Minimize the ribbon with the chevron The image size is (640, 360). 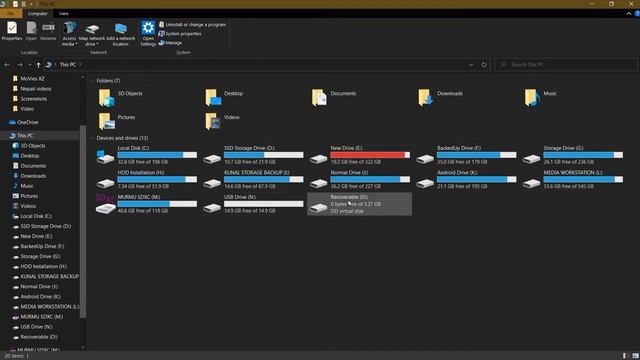coord(629,13)
